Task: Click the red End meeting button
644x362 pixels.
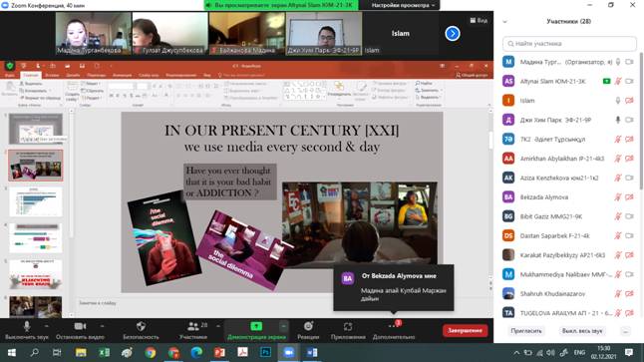Action: [x=465, y=331]
